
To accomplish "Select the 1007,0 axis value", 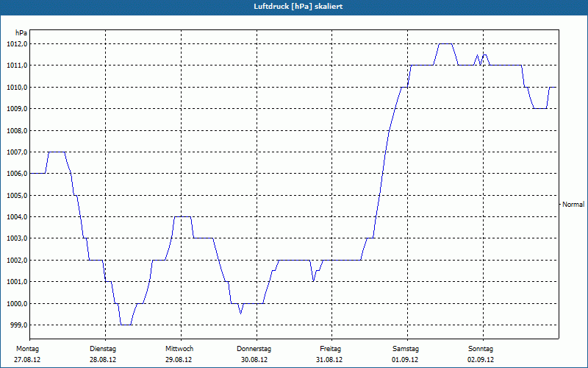I will [x=17, y=152].
